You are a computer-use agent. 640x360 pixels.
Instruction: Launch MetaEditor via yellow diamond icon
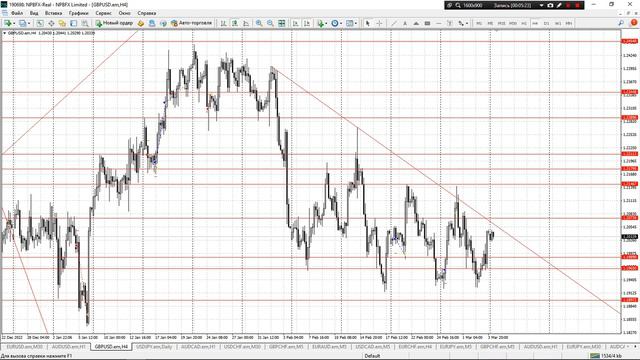(x=141, y=23)
